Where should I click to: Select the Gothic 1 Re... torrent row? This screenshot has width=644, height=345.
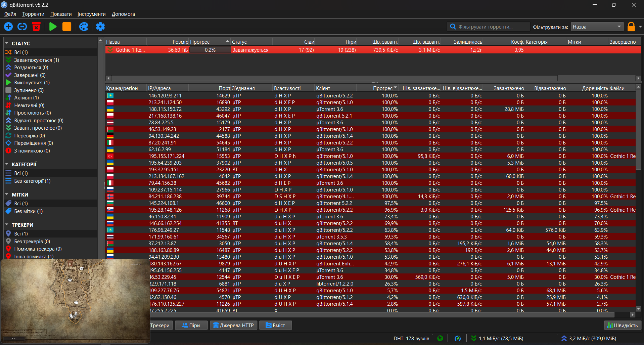click(373, 50)
